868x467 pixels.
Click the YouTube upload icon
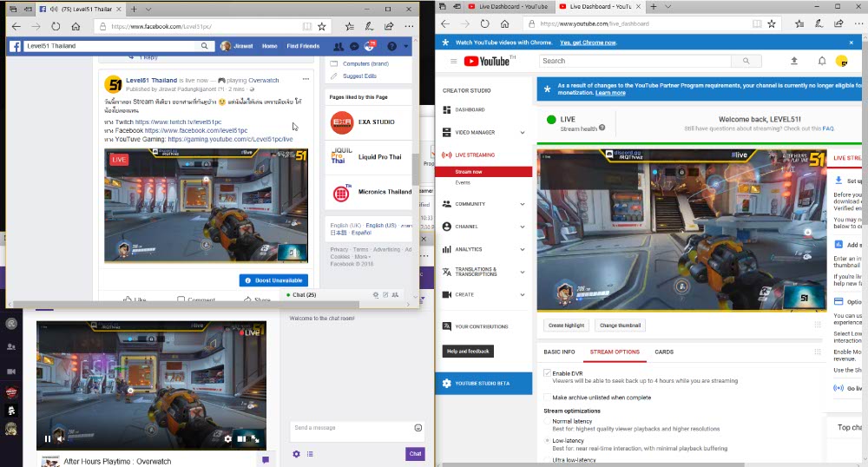coord(793,62)
